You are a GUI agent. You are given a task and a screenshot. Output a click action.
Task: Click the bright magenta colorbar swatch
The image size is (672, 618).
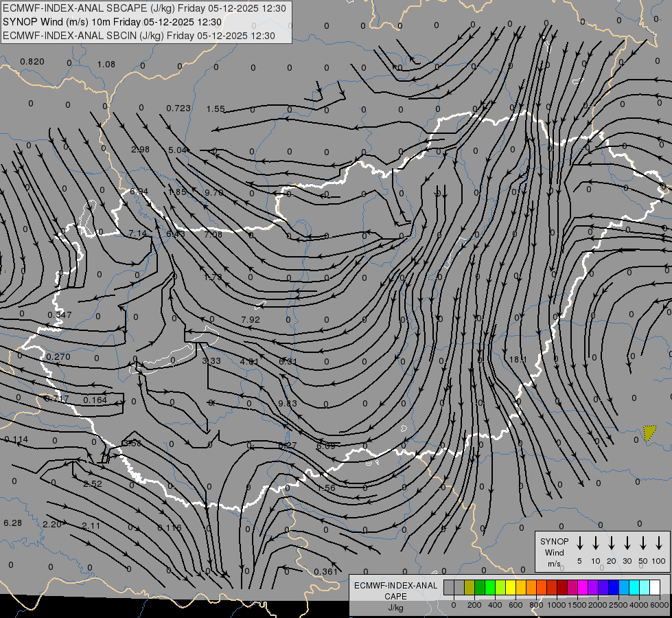(x=583, y=587)
